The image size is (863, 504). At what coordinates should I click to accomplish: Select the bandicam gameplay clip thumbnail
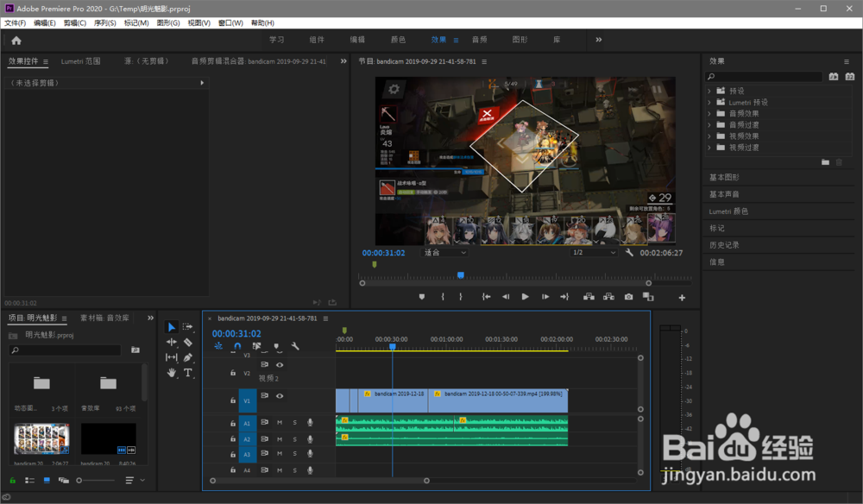pos(41,439)
